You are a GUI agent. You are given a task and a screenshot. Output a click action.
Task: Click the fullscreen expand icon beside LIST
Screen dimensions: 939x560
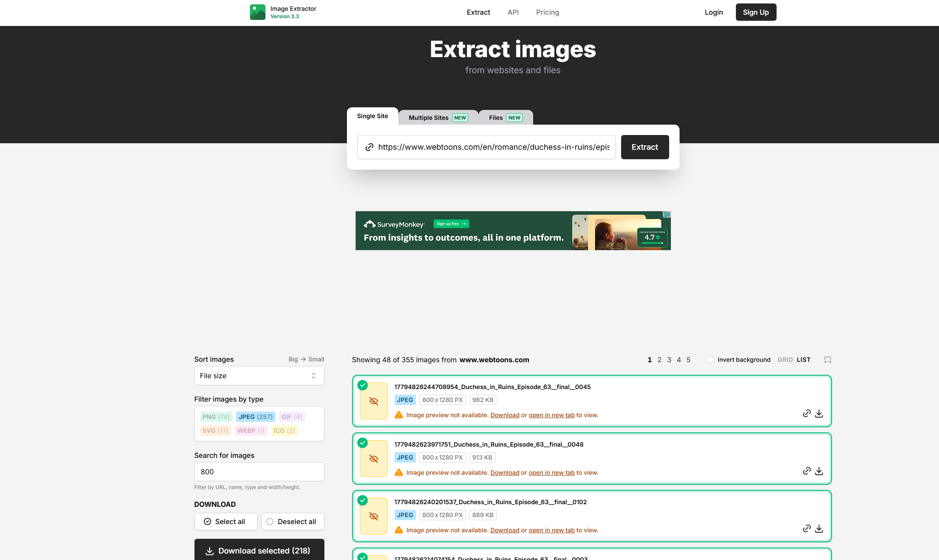click(x=828, y=360)
